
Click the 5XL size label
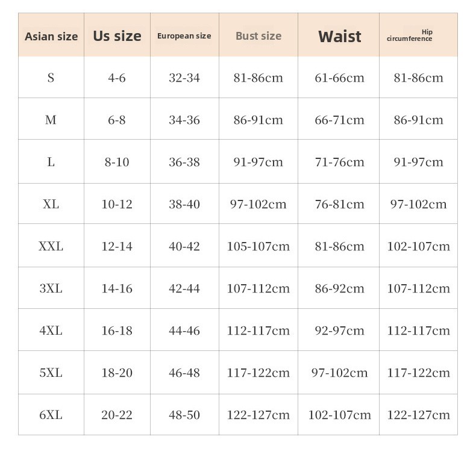(51, 373)
